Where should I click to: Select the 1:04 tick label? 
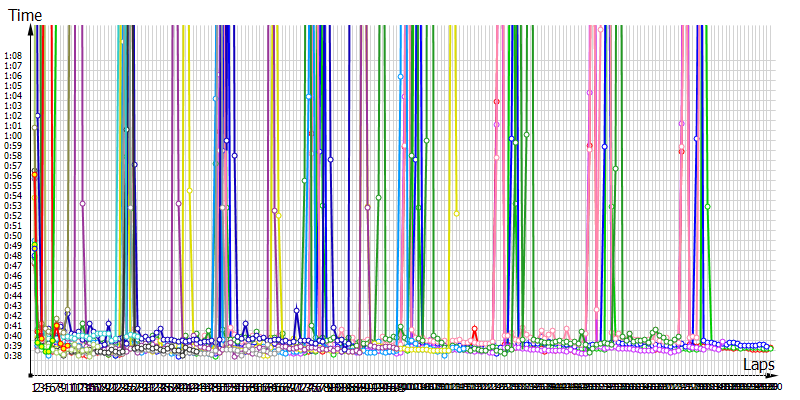(13, 95)
